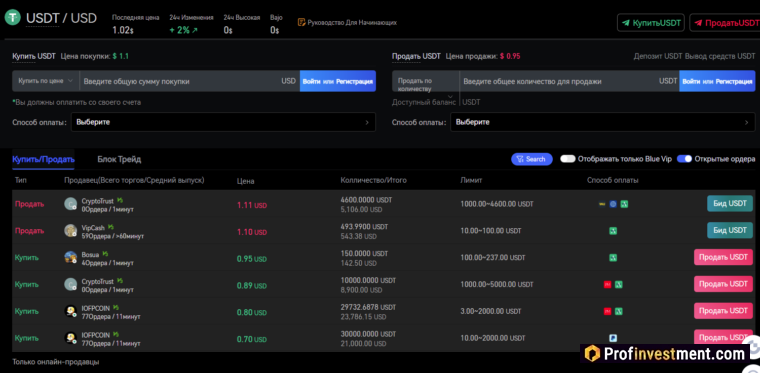The width and height of the screenshot is (760, 373).
Task: Click the Купить USDT heading label
Action: [x=34, y=56]
